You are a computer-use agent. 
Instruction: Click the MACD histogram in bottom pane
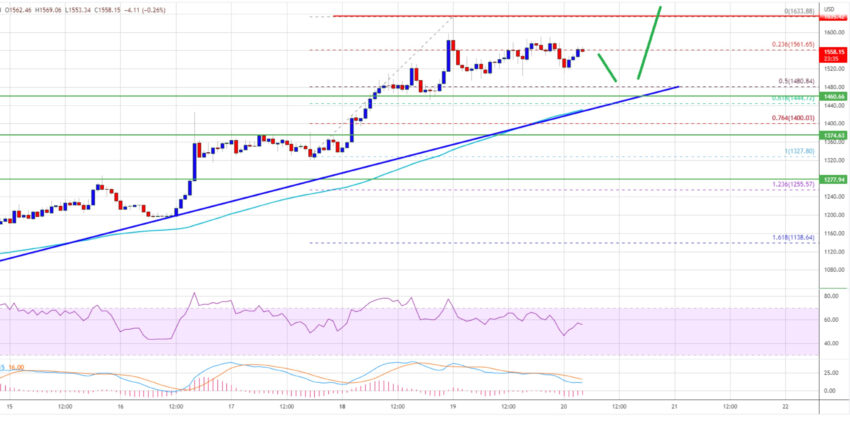pos(380,384)
